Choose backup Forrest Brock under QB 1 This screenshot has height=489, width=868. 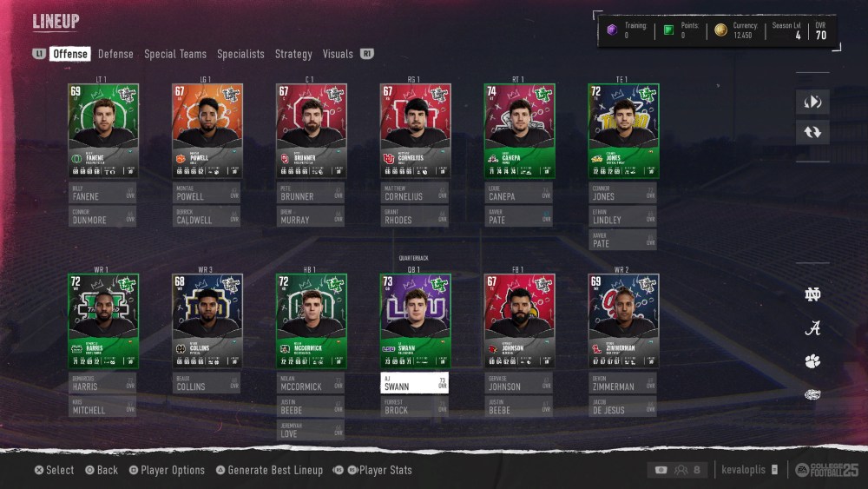point(414,406)
